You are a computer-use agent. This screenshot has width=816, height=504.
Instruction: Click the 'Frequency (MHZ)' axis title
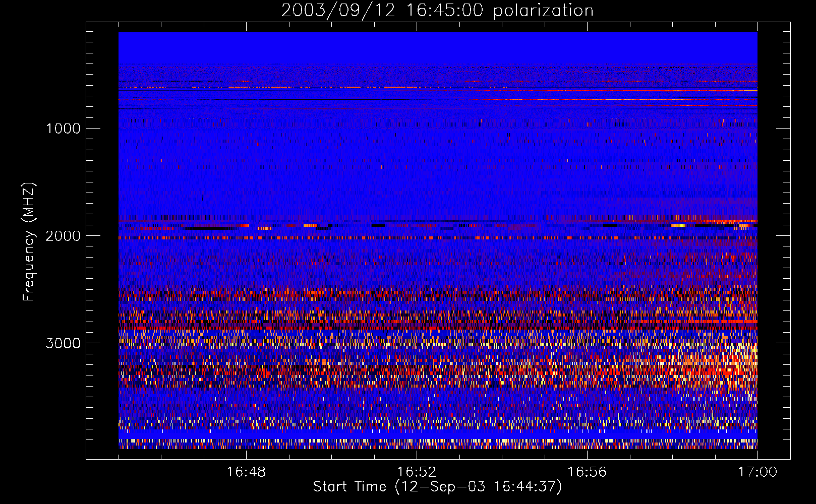tap(29, 242)
